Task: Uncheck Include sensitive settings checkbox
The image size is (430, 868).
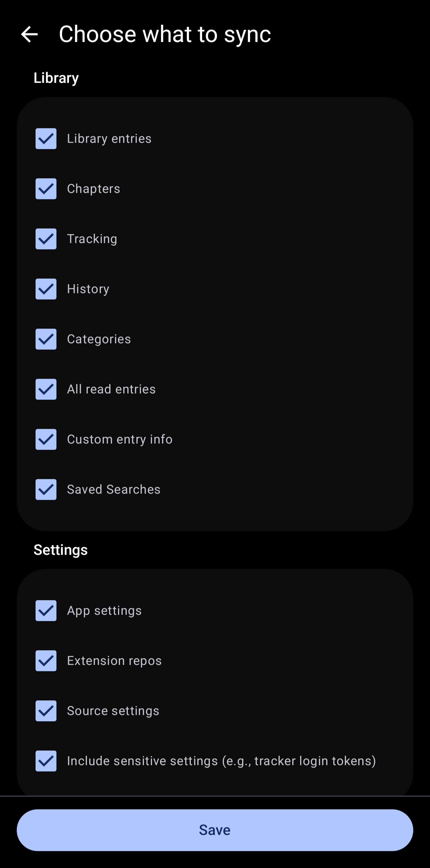Action: [x=46, y=761]
